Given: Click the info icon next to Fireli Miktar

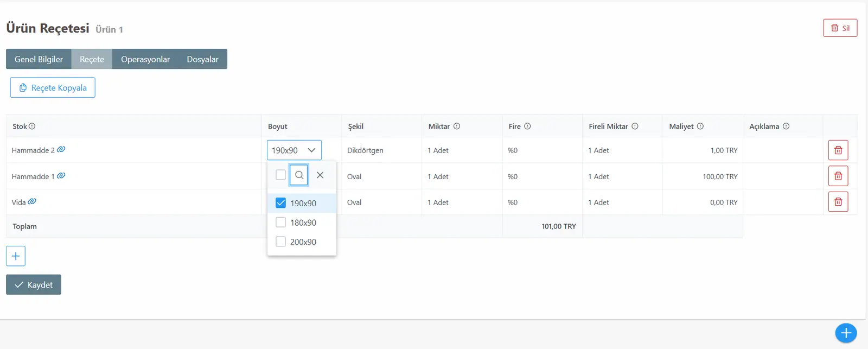Looking at the screenshot, I should [635, 126].
